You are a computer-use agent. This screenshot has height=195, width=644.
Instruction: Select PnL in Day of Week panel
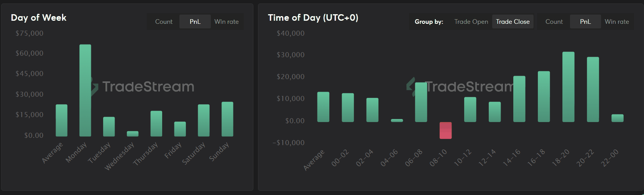pos(195,22)
